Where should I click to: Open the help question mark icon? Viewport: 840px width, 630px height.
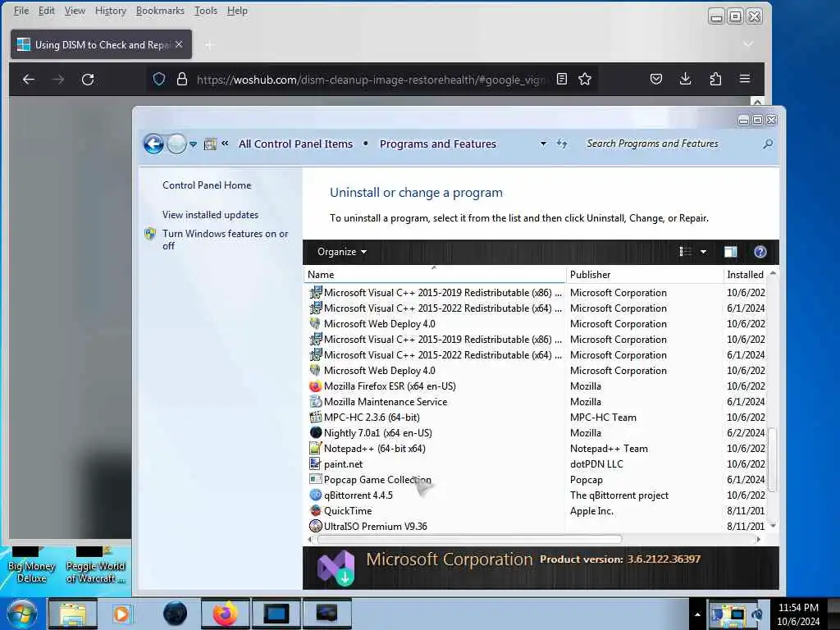[760, 252]
